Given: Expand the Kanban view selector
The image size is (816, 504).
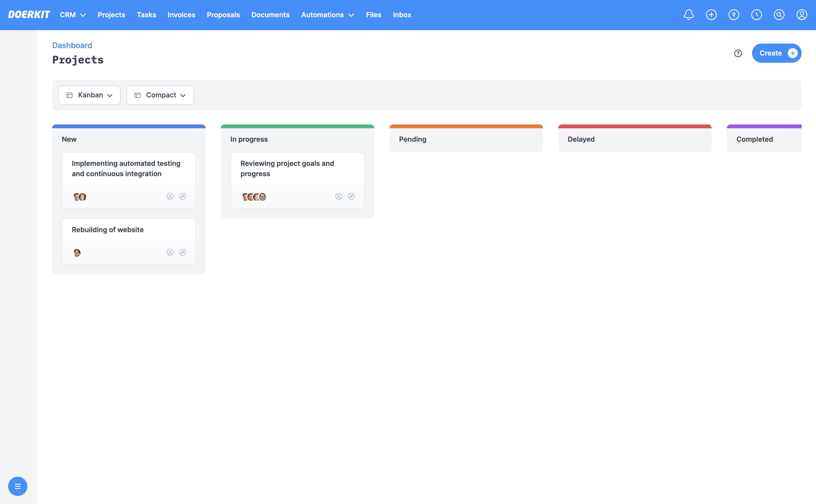Looking at the screenshot, I should 89,95.
